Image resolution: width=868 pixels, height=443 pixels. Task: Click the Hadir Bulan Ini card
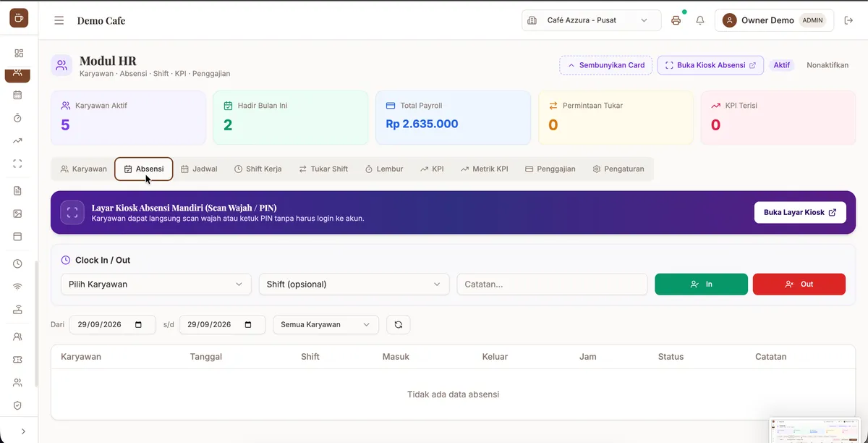[291, 118]
